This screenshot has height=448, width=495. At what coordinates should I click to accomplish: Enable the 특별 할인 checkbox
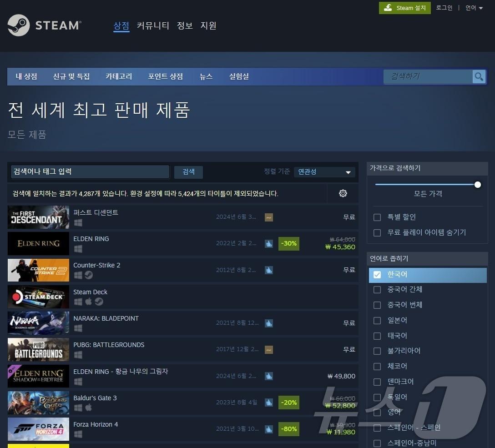[377, 217]
